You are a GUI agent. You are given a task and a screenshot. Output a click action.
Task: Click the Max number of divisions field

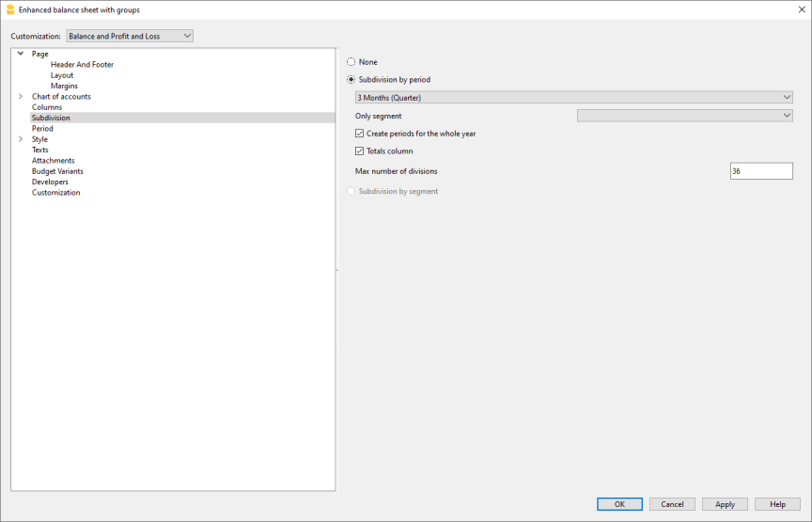760,171
